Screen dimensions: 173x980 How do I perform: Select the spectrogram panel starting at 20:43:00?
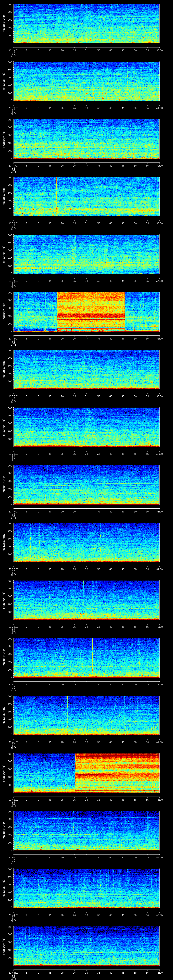[87, 831]
